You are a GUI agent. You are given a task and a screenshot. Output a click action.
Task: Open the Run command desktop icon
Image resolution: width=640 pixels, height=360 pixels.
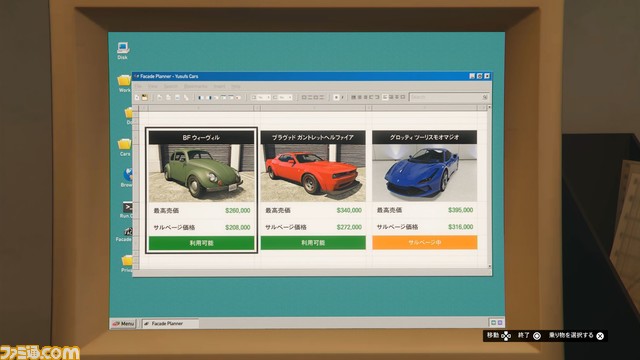(127, 210)
